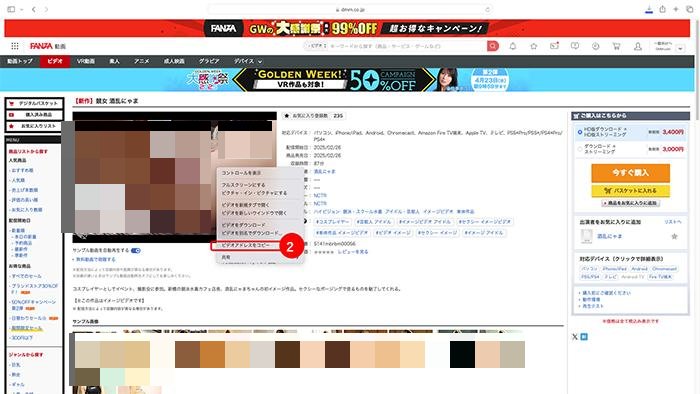This screenshot has height=394, width=700.
Task: Switch to グラビア nav tab
Action: pyautogui.click(x=209, y=61)
